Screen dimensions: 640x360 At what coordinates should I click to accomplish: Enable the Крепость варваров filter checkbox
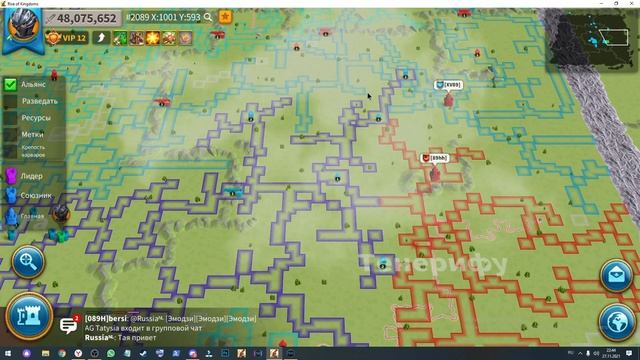coord(10,151)
